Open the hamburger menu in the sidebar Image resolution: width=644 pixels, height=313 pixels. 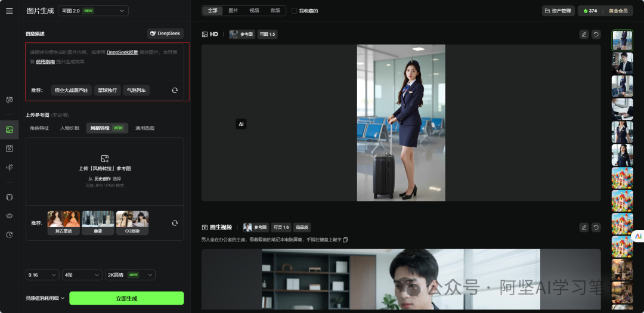tap(9, 11)
